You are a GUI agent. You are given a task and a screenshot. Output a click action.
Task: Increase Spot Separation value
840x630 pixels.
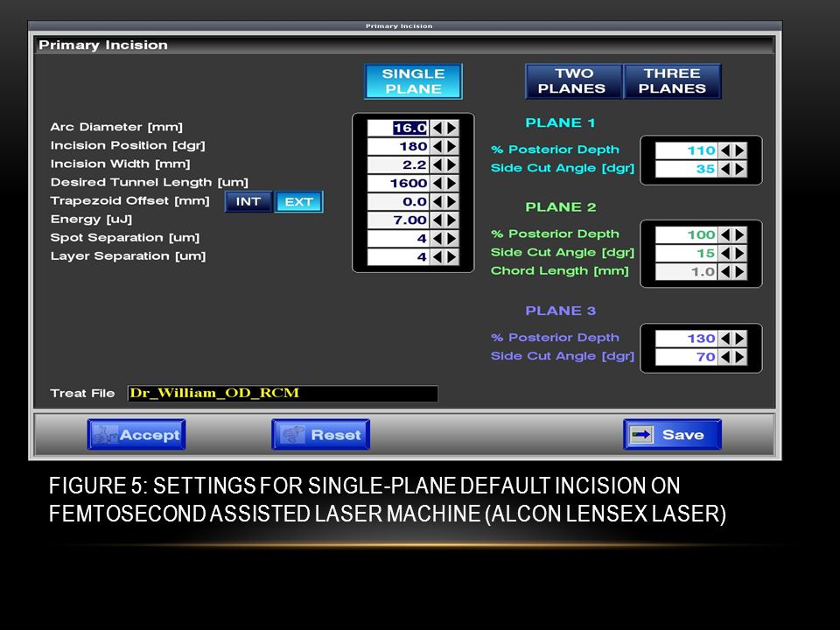452,239
